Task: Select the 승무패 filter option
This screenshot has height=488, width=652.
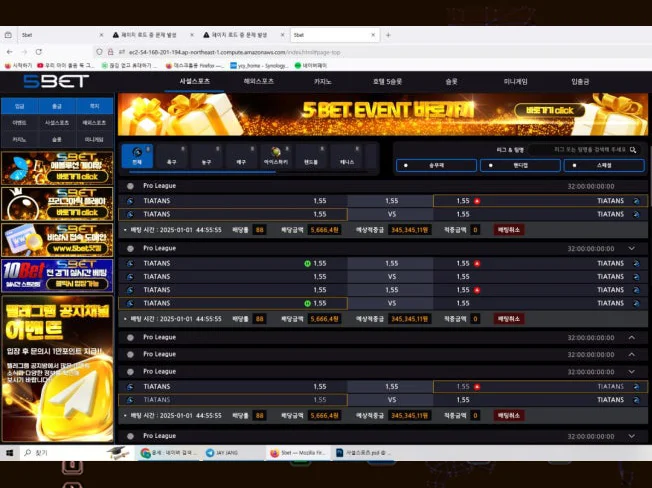Action: click(436, 165)
